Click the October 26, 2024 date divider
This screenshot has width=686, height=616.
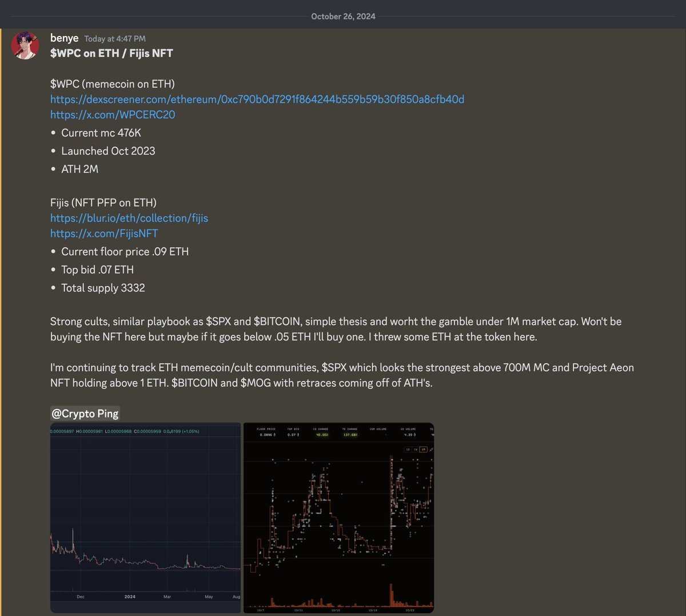pos(343,16)
